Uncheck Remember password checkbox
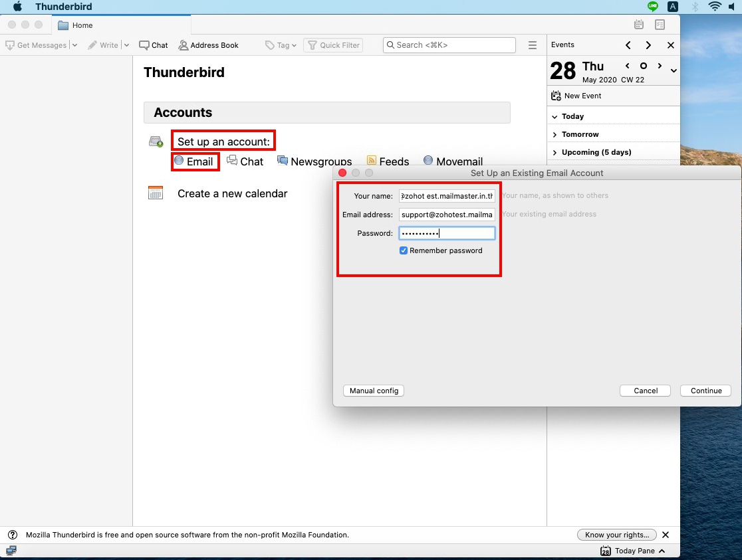 [x=404, y=250]
